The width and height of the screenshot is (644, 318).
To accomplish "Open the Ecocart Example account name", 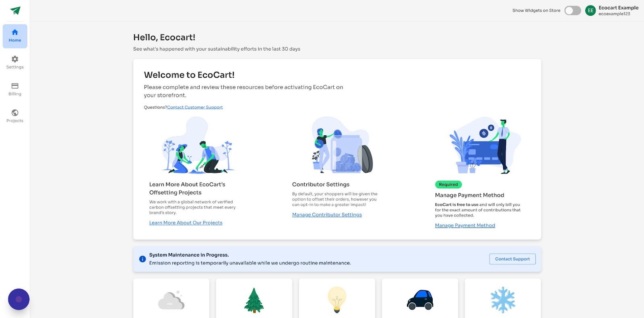I will pyautogui.click(x=618, y=8).
